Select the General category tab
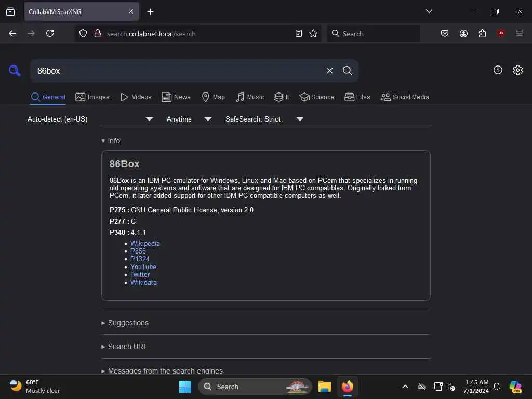Image resolution: width=532 pixels, height=399 pixels. click(48, 97)
